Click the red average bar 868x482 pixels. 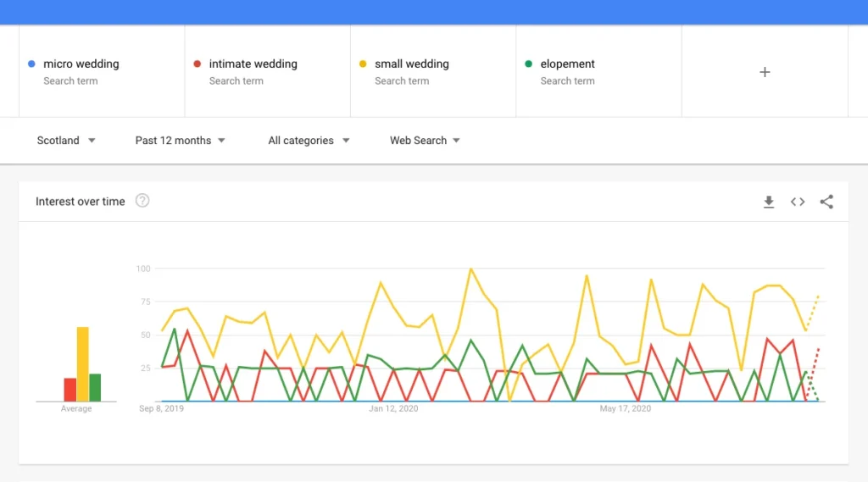70,390
